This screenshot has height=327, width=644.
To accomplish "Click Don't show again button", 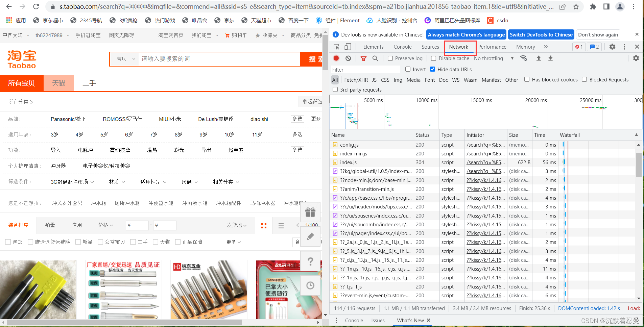I will [598, 34].
